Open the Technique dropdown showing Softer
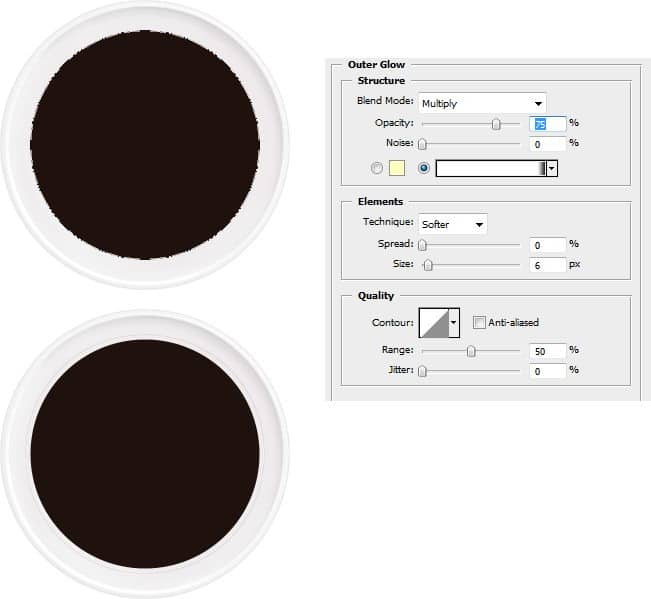 tap(453, 224)
